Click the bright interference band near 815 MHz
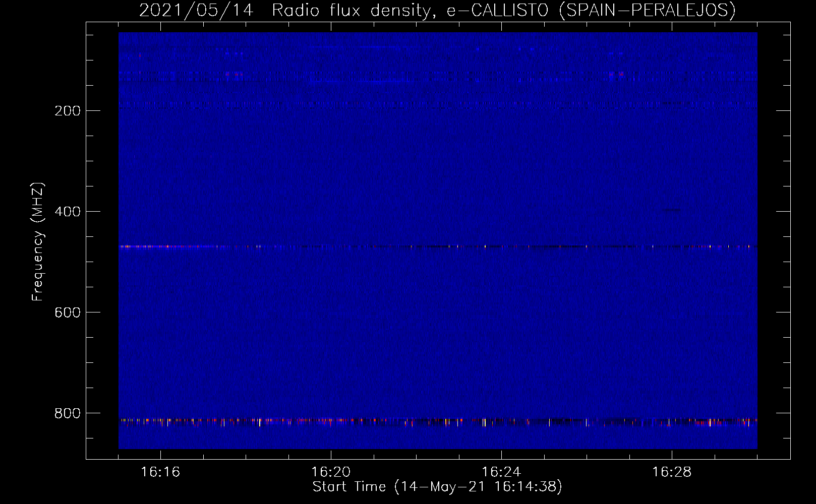 coord(438,421)
